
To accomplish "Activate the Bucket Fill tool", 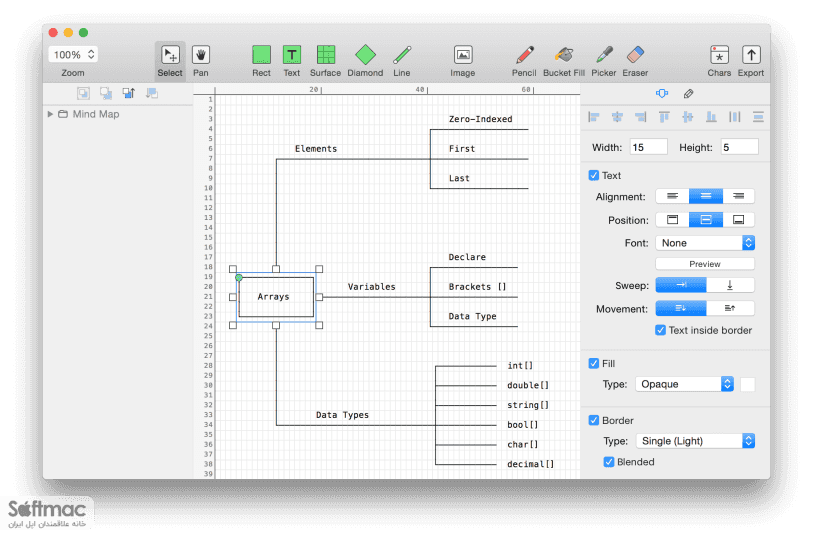I will 564,61.
